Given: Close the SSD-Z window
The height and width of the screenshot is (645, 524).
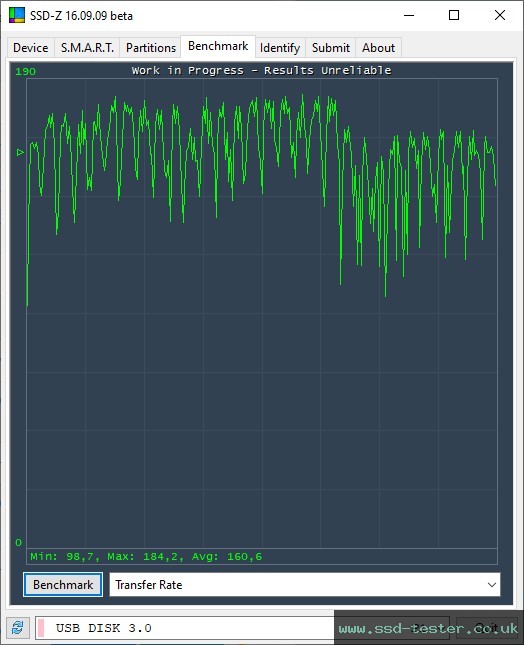Looking at the screenshot, I should point(500,16).
